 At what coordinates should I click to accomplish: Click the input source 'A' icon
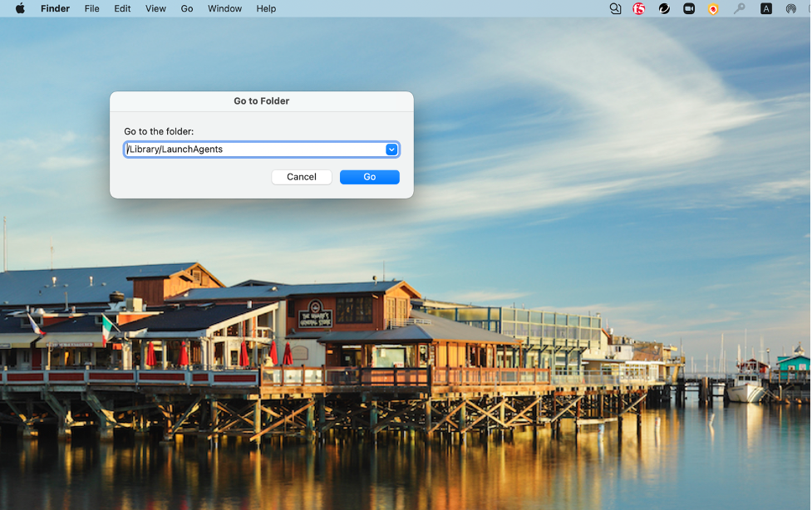(x=765, y=8)
